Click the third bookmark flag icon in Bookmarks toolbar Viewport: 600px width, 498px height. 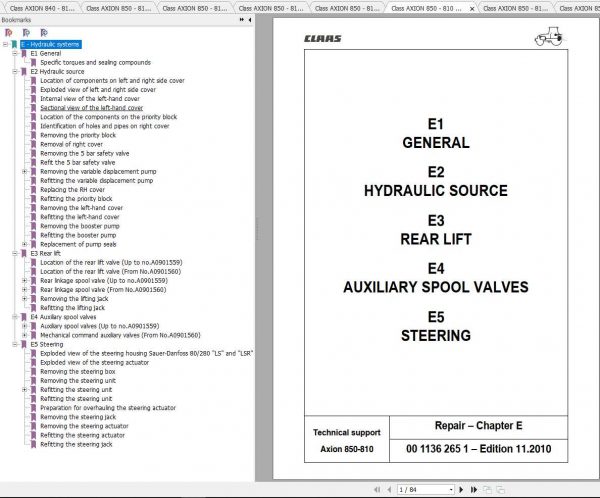tap(44, 33)
